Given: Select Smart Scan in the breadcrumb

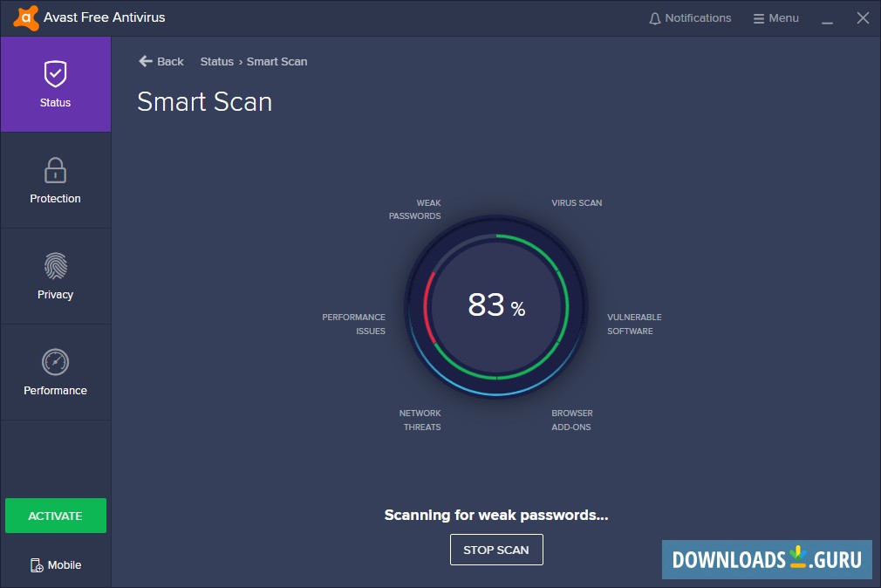Looking at the screenshot, I should coord(277,61).
